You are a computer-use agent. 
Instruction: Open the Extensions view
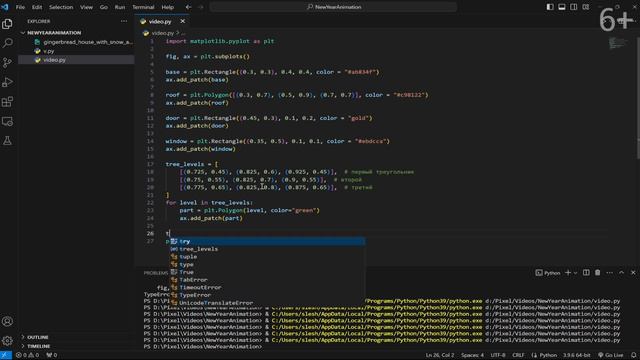(7, 102)
